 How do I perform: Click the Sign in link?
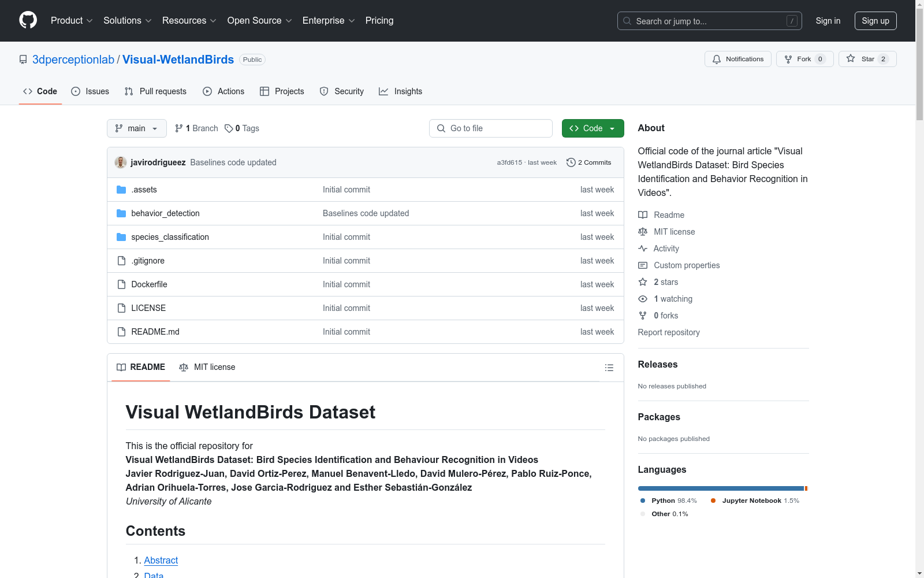point(828,21)
